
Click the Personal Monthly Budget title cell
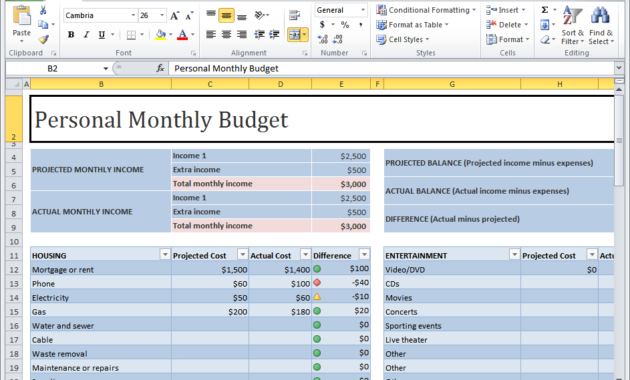tap(323, 119)
